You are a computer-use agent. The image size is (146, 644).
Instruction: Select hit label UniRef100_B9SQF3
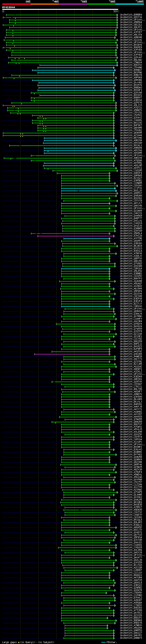pyautogui.click(x=131, y=90)
